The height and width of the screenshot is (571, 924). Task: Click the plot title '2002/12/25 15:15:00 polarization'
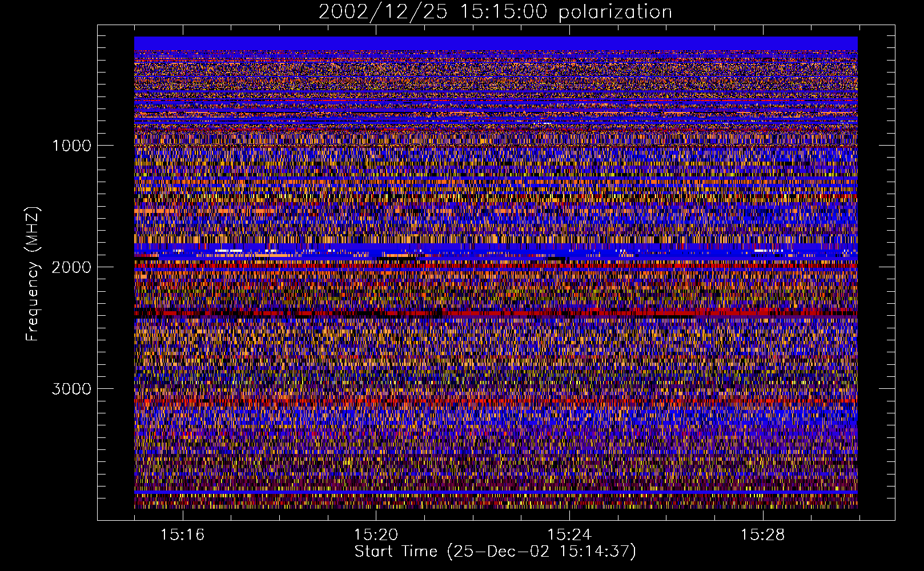pos(495,12)
